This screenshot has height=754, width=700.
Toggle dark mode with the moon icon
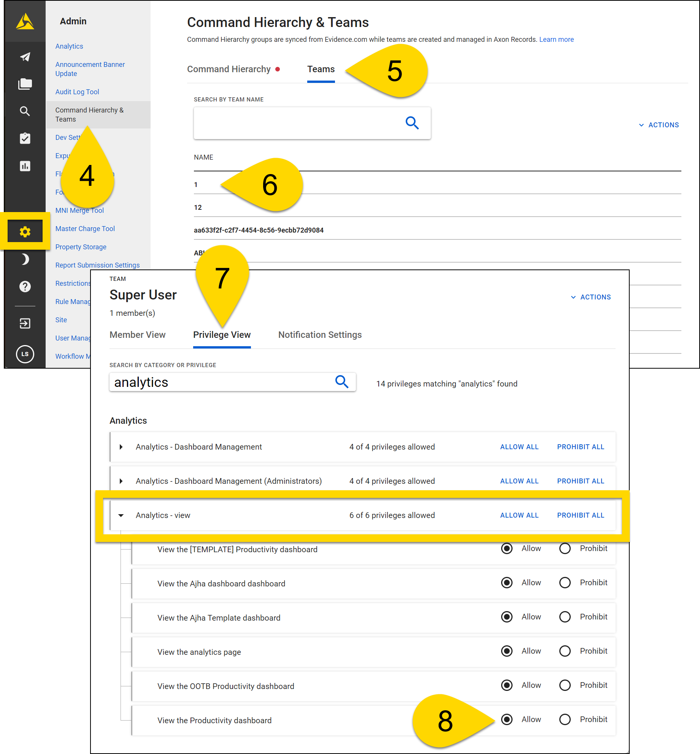coord(25,259)
